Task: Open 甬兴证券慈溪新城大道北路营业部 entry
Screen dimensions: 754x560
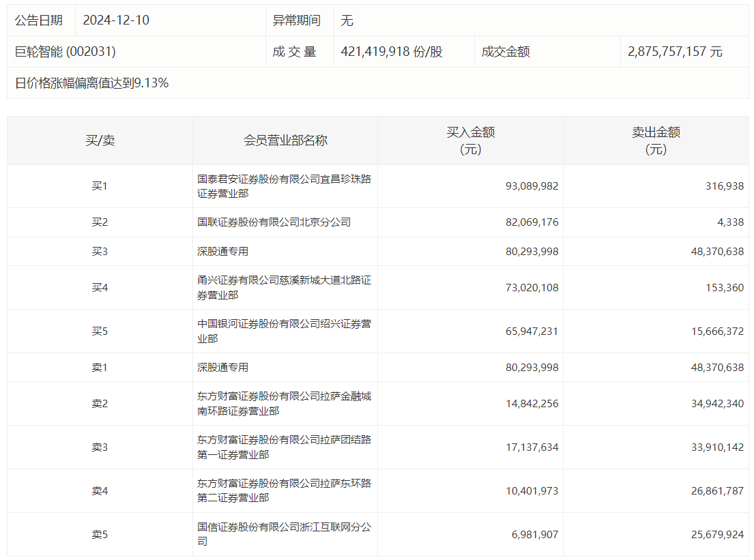Action: point(284,287)
